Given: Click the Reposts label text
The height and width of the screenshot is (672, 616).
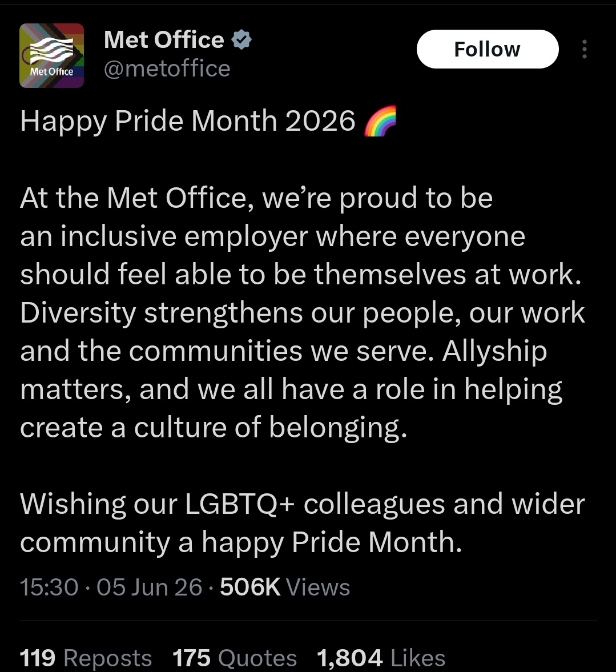Looking at the screenshot, I should click(x=107, y=657).
